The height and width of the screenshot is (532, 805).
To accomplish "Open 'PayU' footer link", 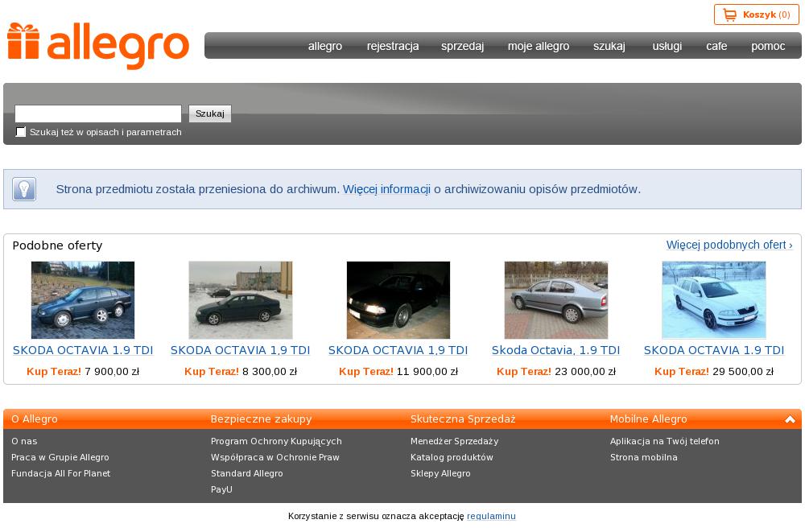I will [222, 489].
